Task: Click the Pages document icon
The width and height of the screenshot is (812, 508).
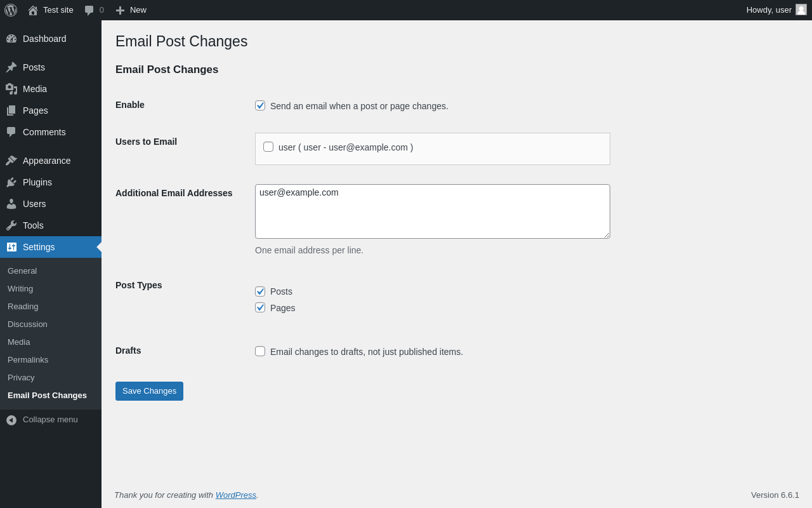Action: tap(11, 110)
